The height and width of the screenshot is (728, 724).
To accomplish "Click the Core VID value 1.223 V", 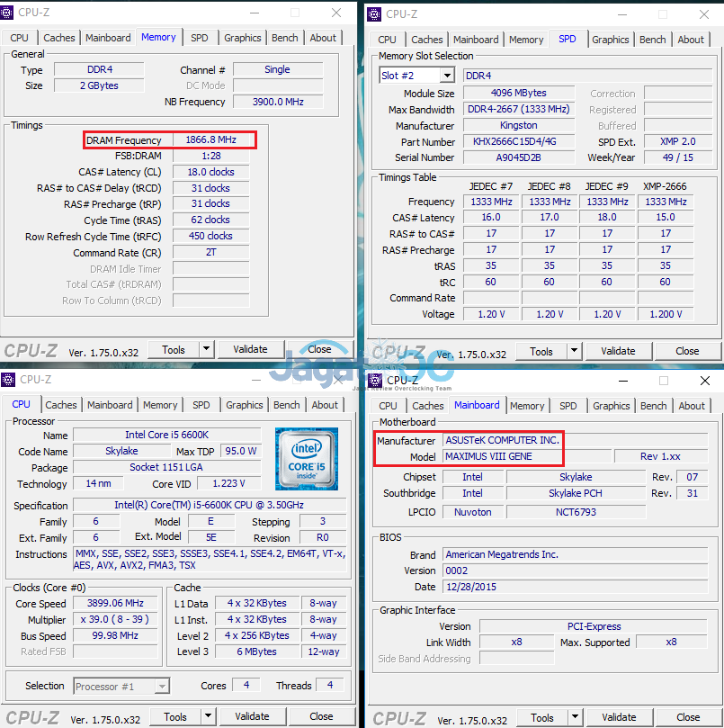I will pyautogui.click(x=228, y=483).
